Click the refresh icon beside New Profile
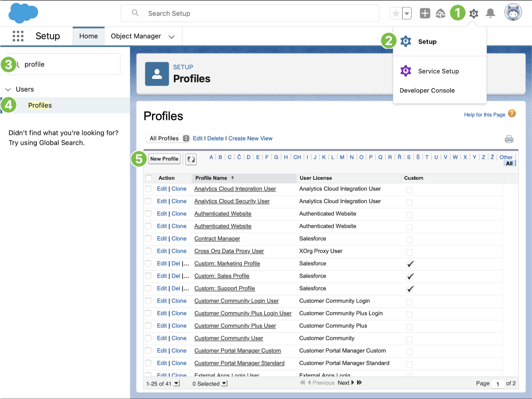The height and width of the screenshot is (399, 532). [191, 159]
